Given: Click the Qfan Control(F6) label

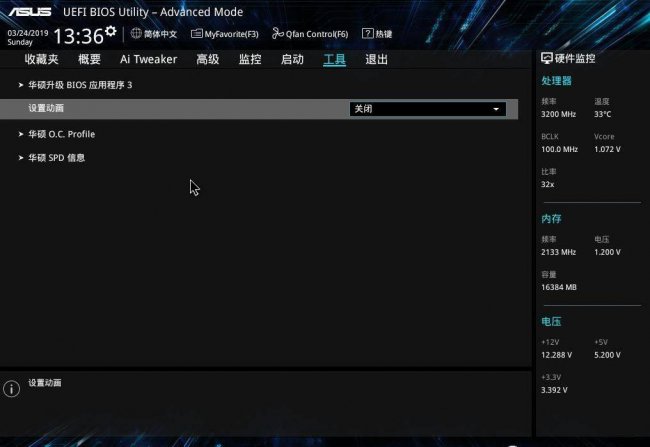Looking at the screenshot, I should tap(317, 34).
